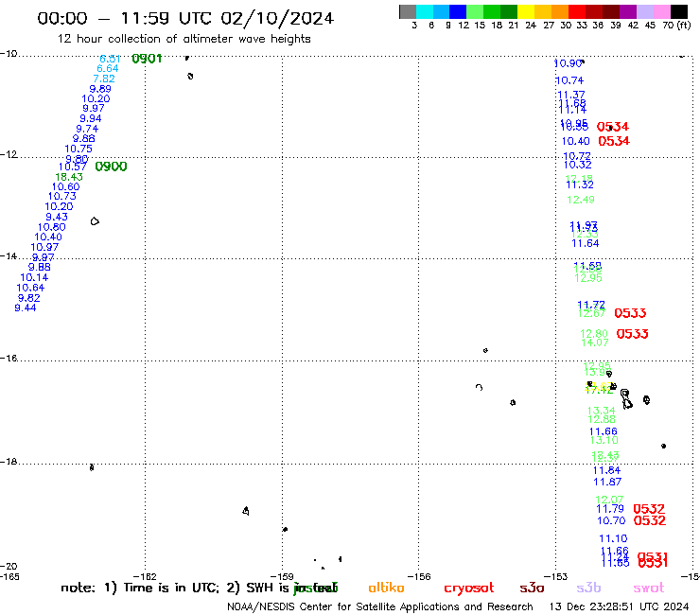Click the wave height value '10.60'
700x615 pixels.
coord(65,186)
